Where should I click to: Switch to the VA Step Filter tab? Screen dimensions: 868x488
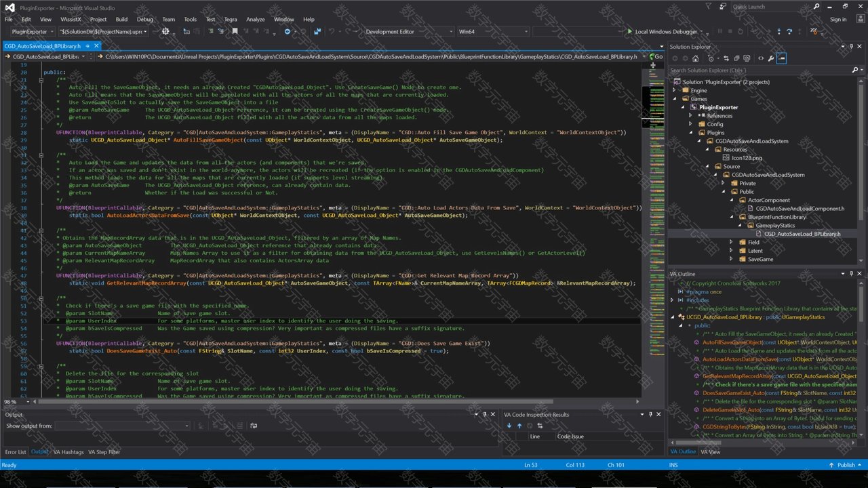tap(105, 452)
